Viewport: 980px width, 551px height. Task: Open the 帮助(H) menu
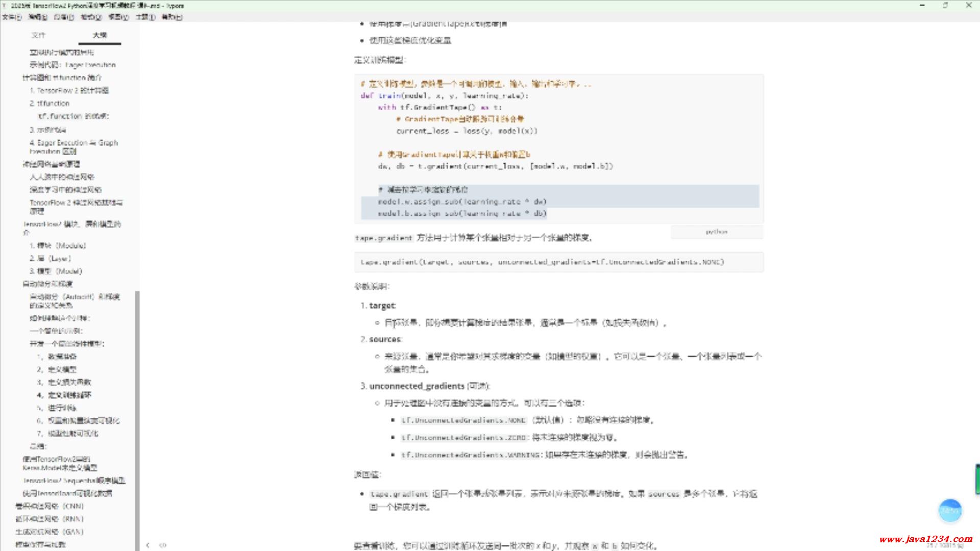tap(171, 17)
